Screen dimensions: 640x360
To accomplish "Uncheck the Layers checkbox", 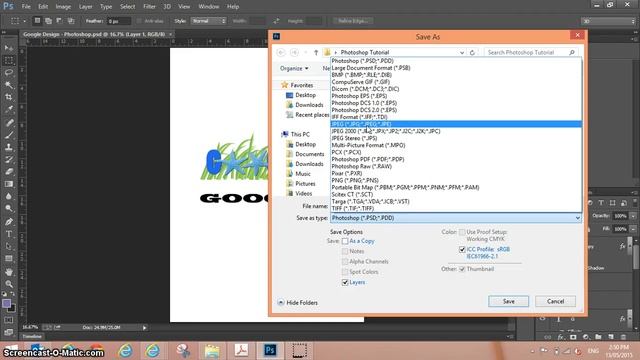I will coord(345,282).
